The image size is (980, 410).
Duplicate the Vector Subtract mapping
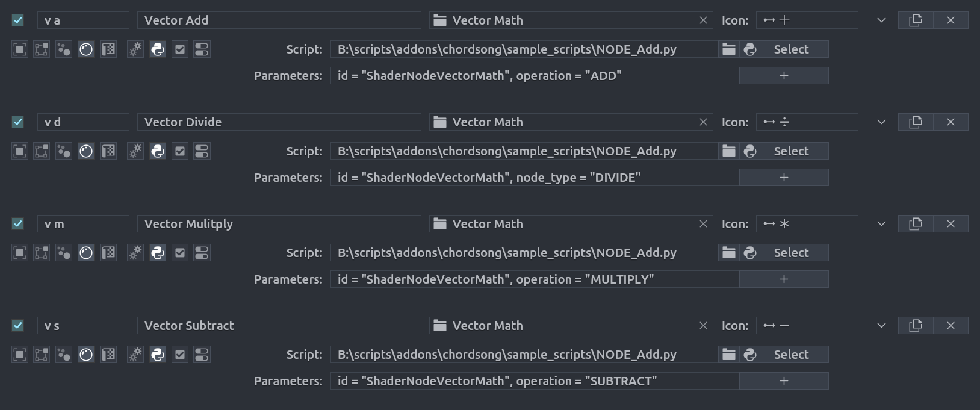click(916, 326)
